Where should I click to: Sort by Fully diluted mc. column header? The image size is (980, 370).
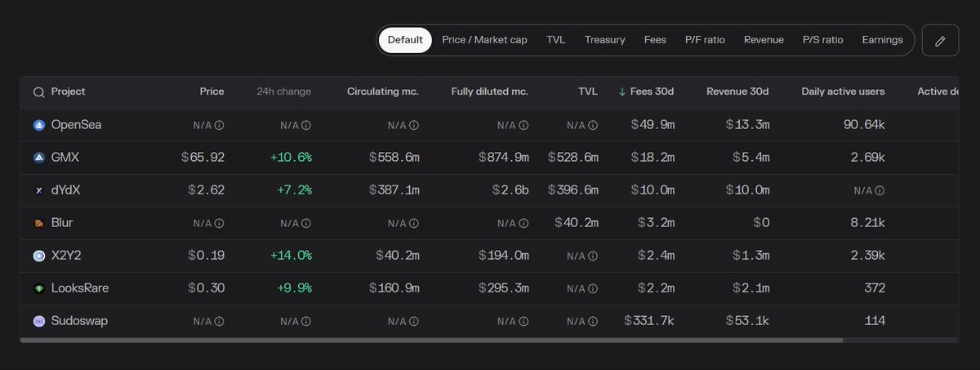click(x=490, y=91)
